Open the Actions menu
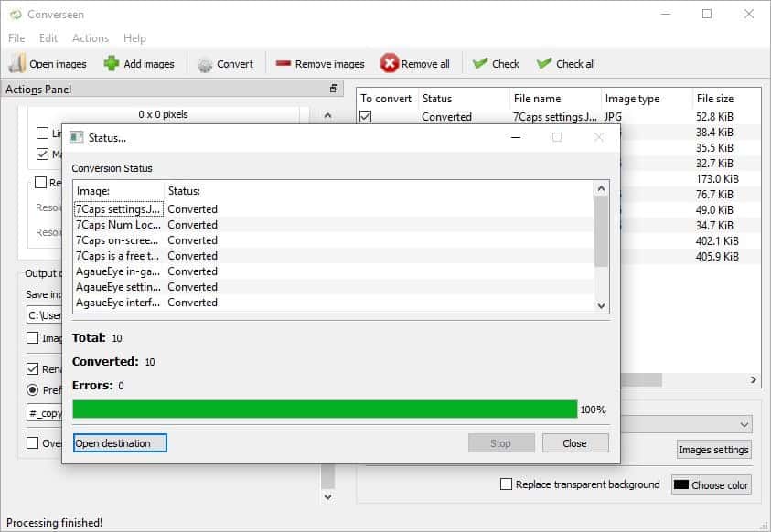771x532 pixels. [x=91, y=37]
